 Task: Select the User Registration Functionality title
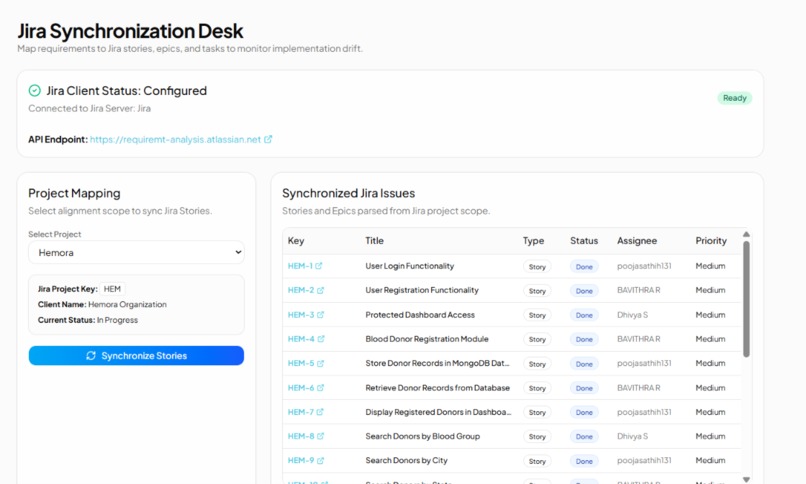coord(422,290)
